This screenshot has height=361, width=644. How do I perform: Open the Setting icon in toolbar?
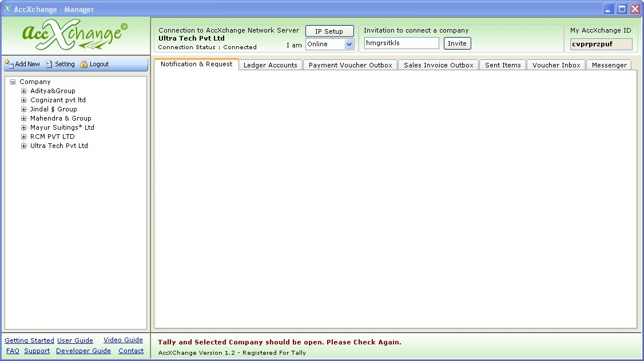pos(49,64)
